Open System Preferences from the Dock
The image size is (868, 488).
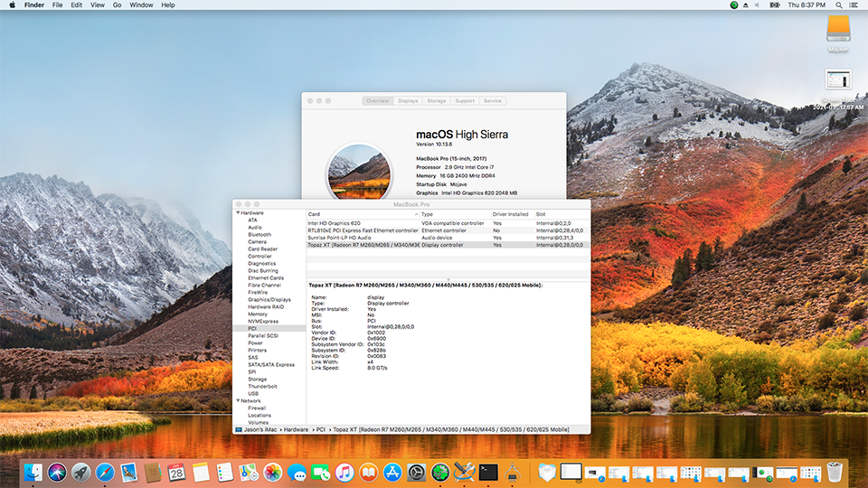pos(416,472)
